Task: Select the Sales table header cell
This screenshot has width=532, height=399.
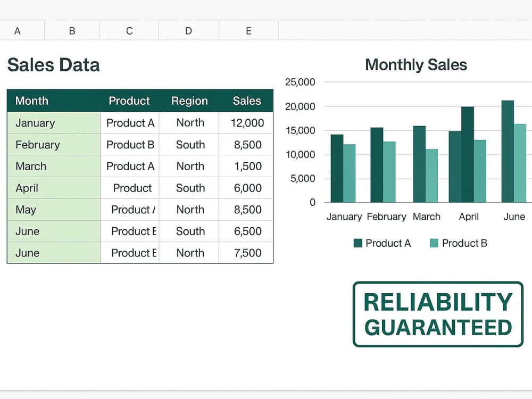Action: 246,101
